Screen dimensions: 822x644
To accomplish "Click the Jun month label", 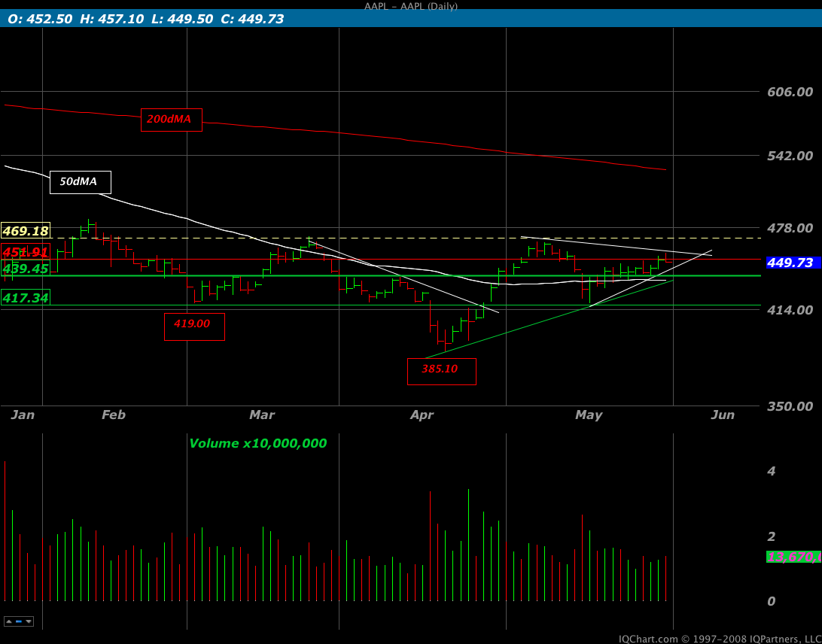I will click(723, 415).
